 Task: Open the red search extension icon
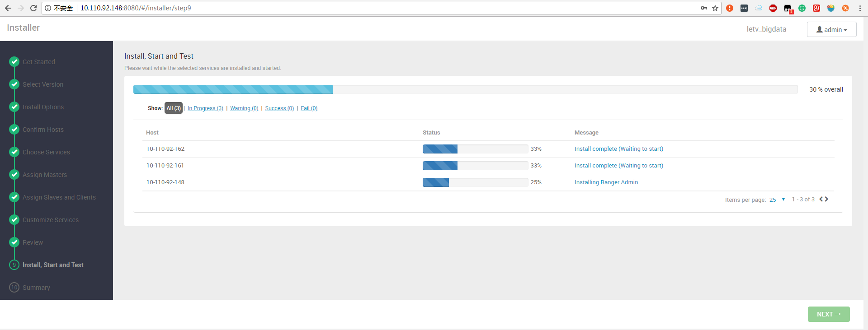pyautogui.click(x=816, y=8)
